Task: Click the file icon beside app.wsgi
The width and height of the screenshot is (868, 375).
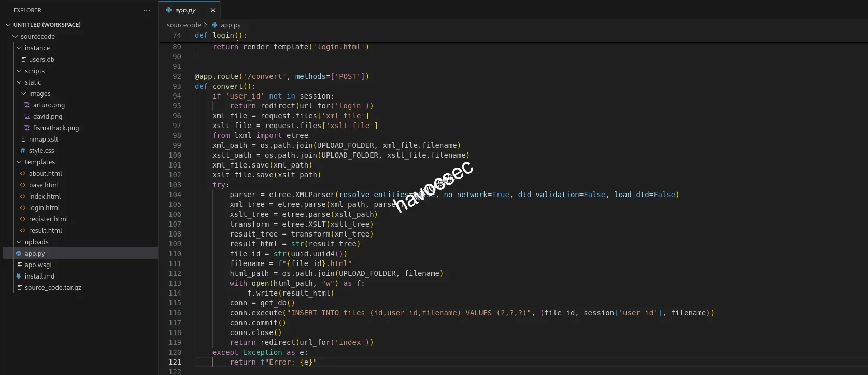Action: [19, 265]
